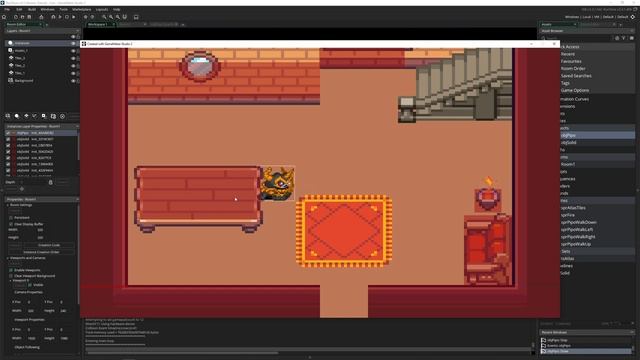Open Game Options gear in the main toolbar
Image resolution: width=640 pixels, height=360 pixels.
[x=85, y=17]
